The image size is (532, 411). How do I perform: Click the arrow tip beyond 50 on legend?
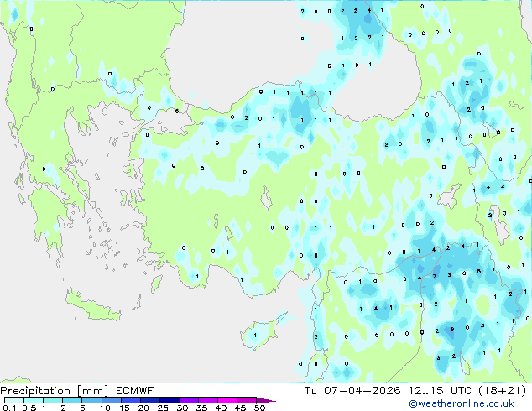click(x=266, y=401)
